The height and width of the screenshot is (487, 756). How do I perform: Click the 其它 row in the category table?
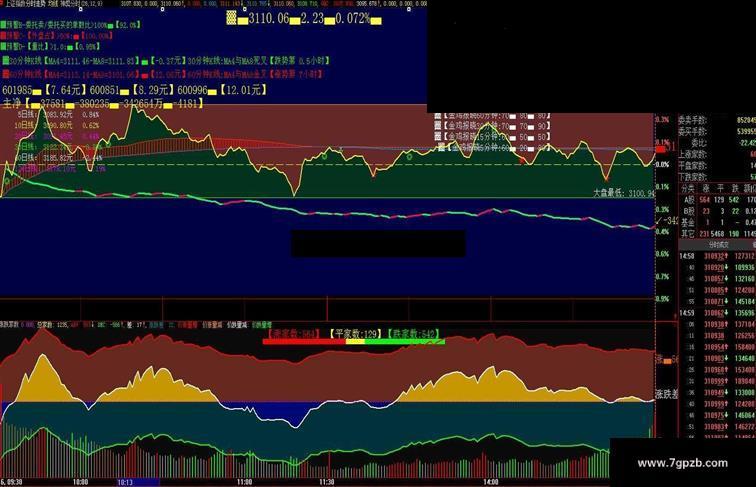(x=717, y=233)
